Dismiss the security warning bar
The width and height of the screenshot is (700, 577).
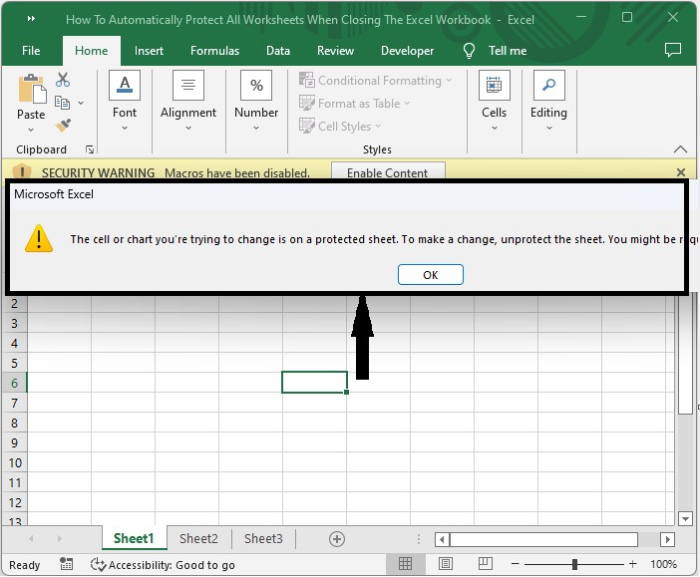681,172
